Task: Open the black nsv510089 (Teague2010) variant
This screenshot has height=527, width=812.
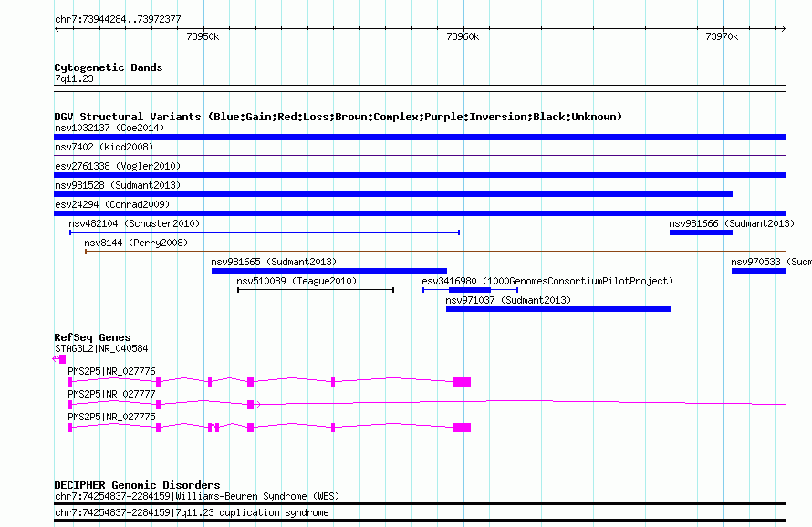Action: 316,290
